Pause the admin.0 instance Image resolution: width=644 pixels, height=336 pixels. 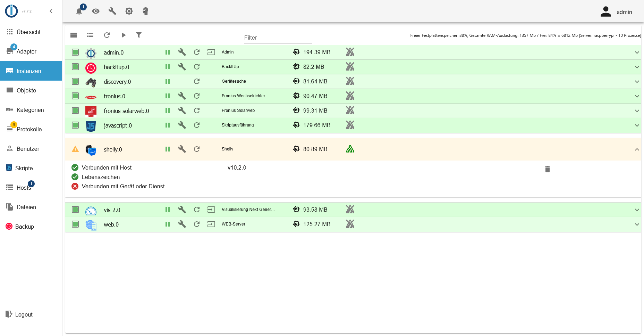(x=168, y=52)
